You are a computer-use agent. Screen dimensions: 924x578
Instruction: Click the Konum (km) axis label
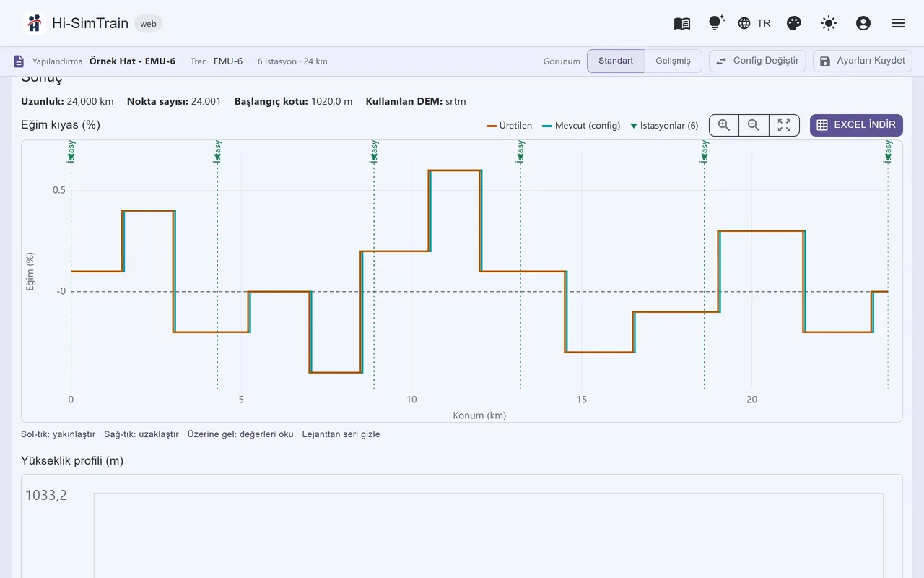point(479,415)
